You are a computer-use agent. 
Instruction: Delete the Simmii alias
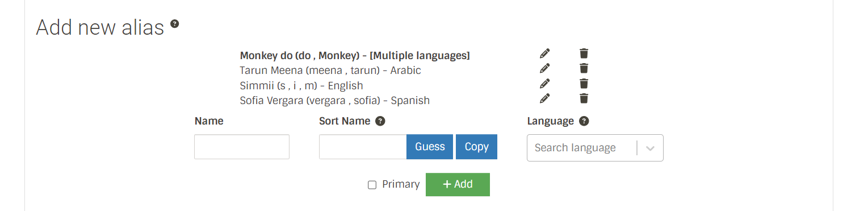[x=584, y=84]
